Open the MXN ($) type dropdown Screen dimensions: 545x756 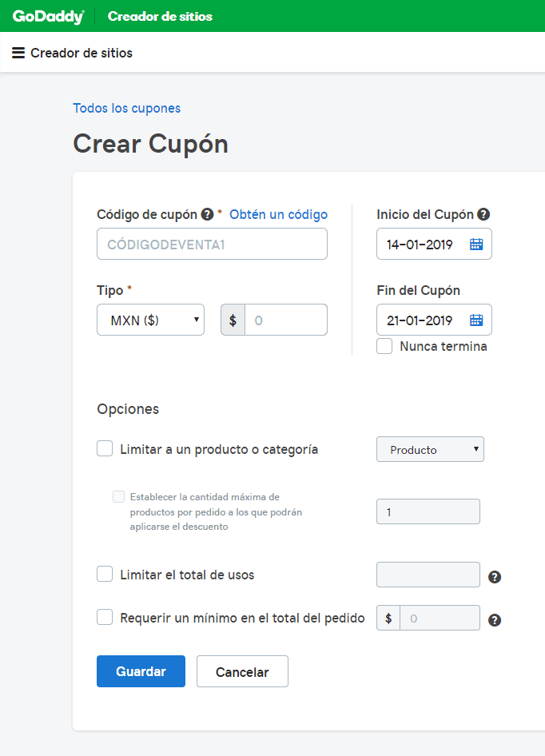point(150,320)
